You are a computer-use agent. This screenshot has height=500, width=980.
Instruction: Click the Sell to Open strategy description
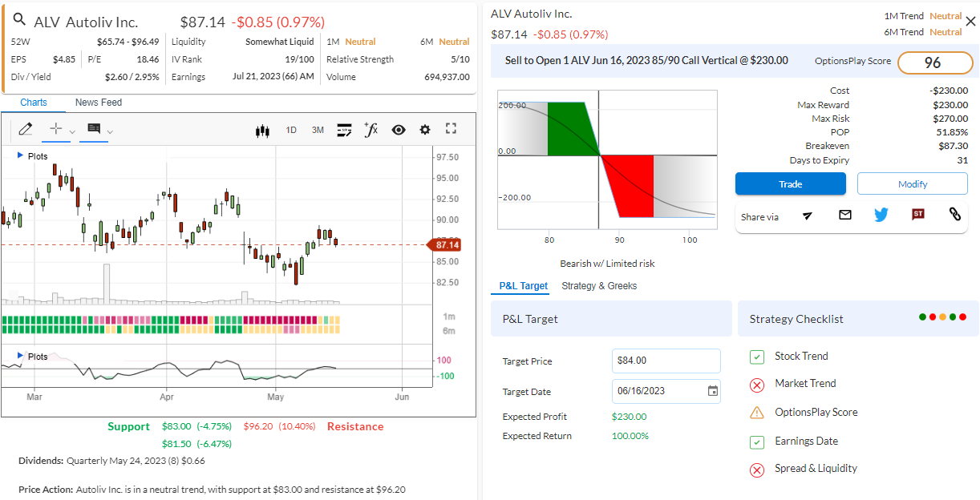[646, 60]
